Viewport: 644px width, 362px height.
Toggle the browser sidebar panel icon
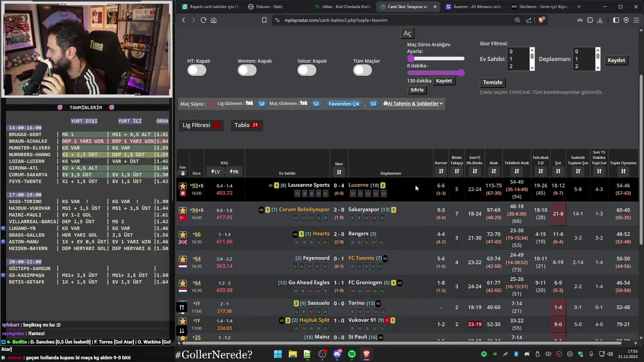pos(616,20)
